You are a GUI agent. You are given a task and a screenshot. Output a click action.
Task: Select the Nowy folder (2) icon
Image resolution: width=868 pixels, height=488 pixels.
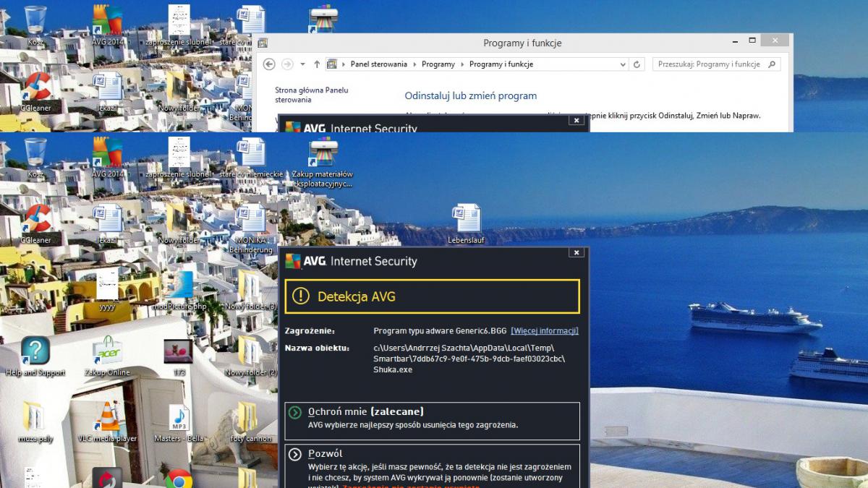tap(251, 356)
